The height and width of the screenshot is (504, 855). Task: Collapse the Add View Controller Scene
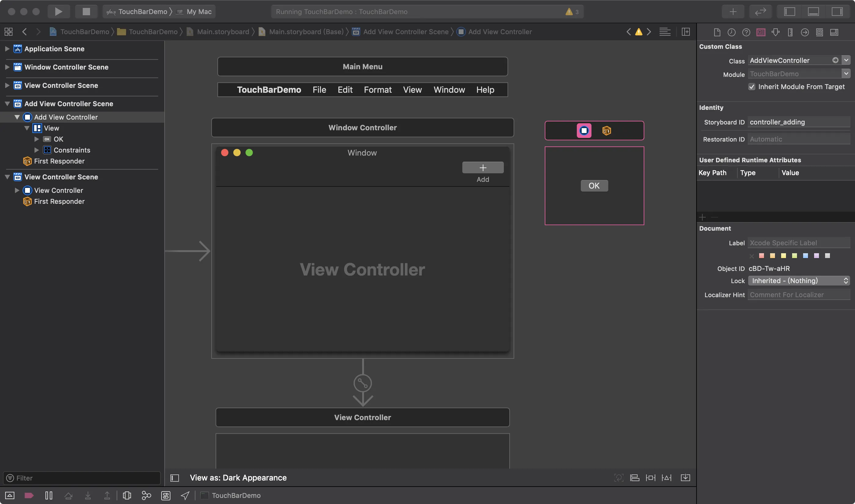click(x=7, y=104)
